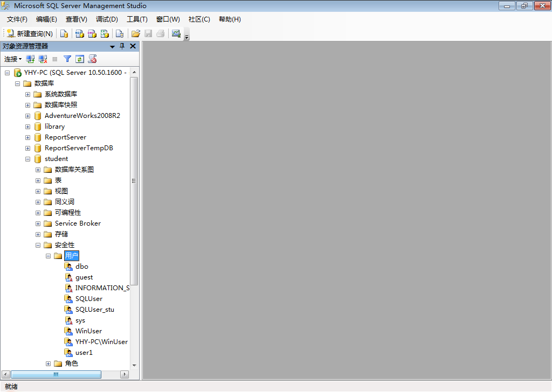
Task: Expand the 数据库快照 folder
Action: coord(27,105)
